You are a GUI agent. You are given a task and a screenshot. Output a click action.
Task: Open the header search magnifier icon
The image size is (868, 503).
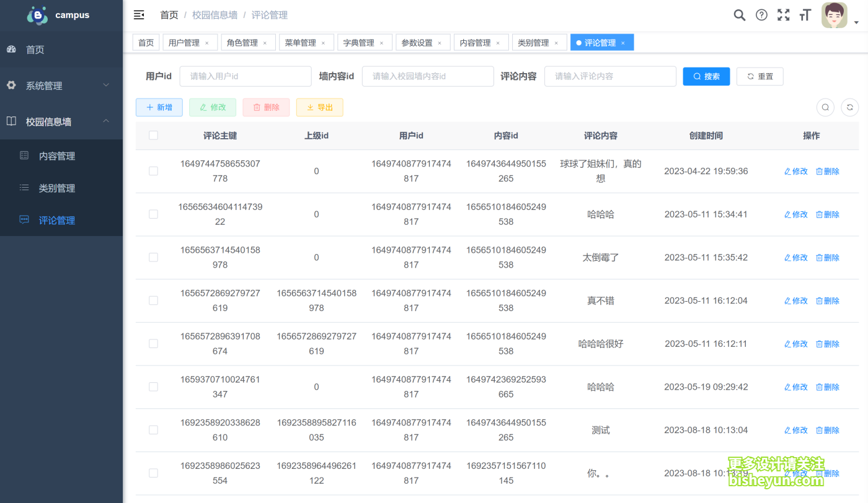[740, 15]
